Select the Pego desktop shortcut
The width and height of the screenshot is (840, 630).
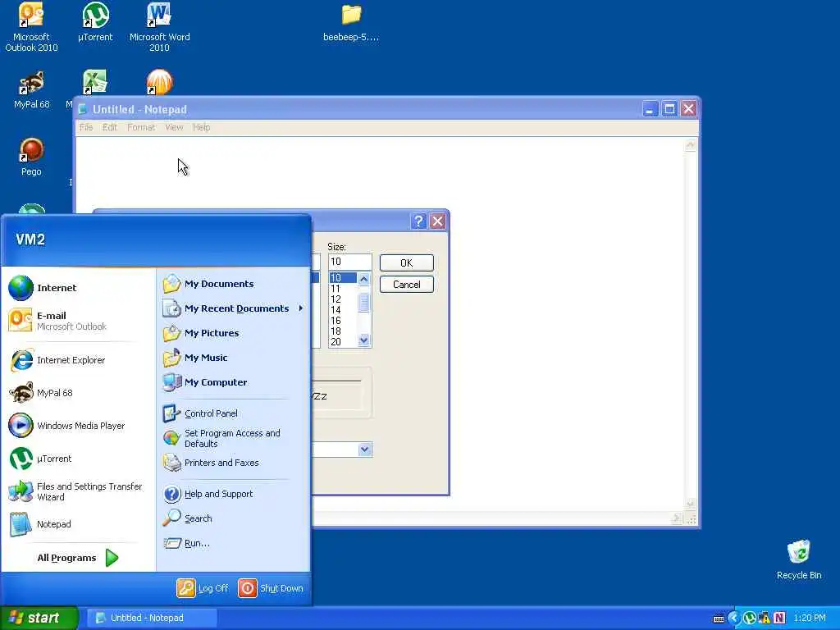pyautogui.click(x=31, y=157)
